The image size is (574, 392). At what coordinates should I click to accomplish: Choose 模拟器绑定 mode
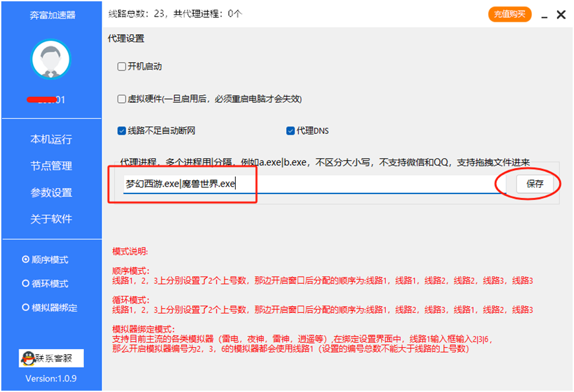tap(26, 308)
